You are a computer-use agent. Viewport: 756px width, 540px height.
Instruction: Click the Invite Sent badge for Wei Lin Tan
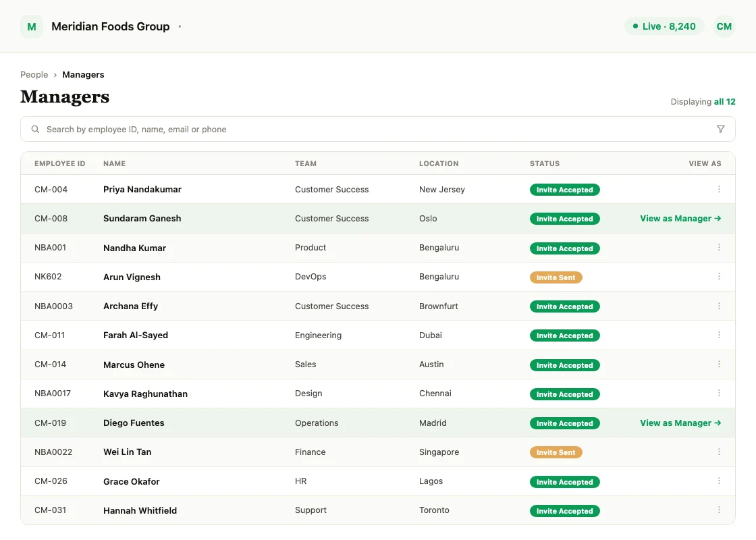coord(556,452)
